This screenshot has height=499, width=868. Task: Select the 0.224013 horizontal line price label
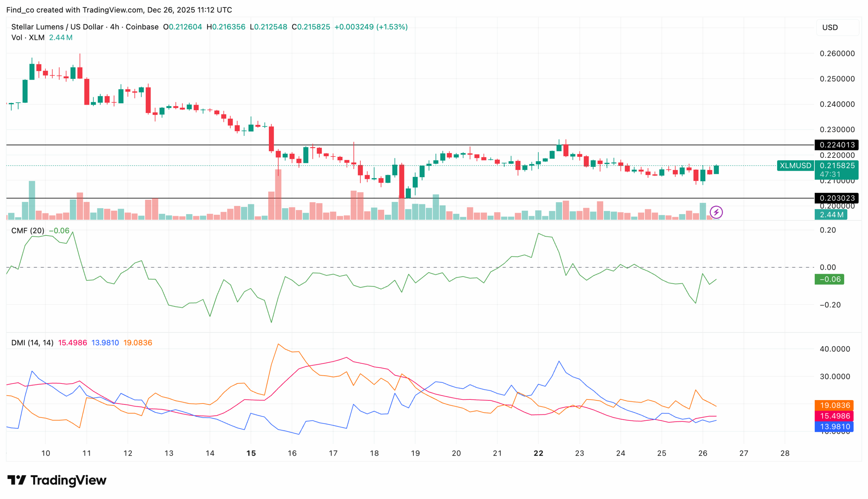point(836,145)
